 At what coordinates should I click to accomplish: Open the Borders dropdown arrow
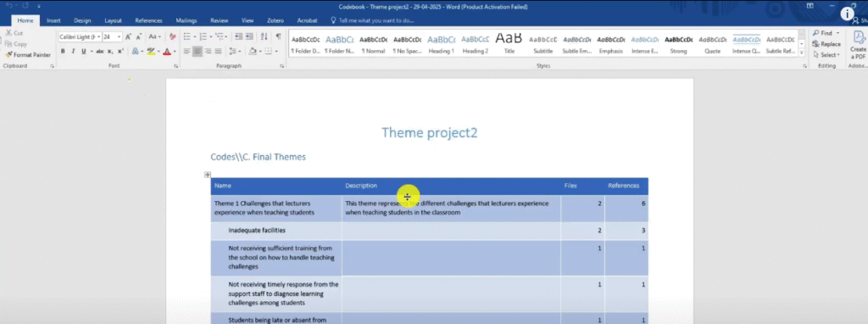point(276,52)
